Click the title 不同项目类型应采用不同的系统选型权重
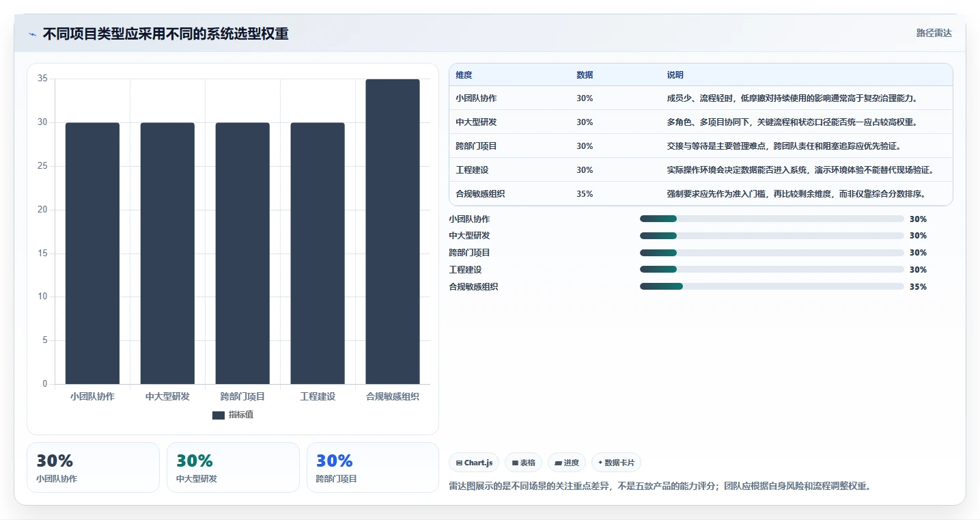The width and height of the screenshot is (980, 520). (x=165, y=34)
